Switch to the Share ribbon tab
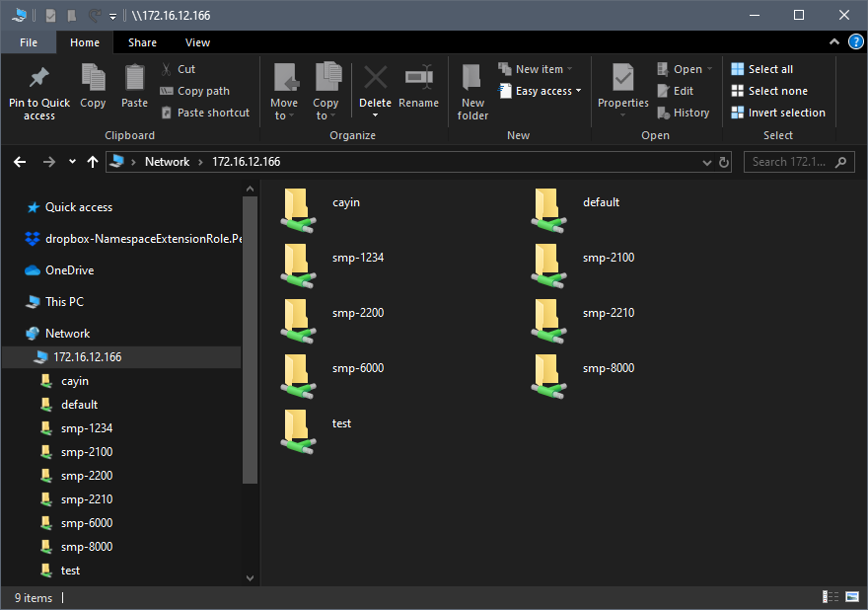This screenshot has height=610, width=868. tap(142, 42)
